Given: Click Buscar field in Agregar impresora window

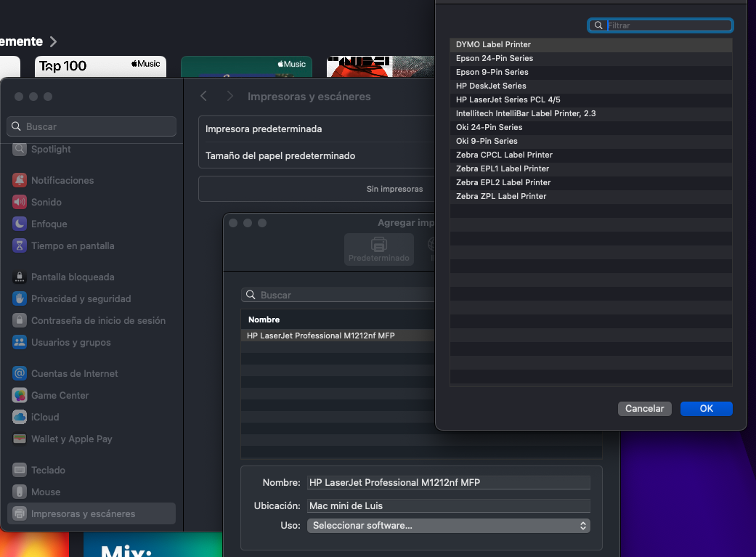Looking at the screenshot, I should 338,295.
